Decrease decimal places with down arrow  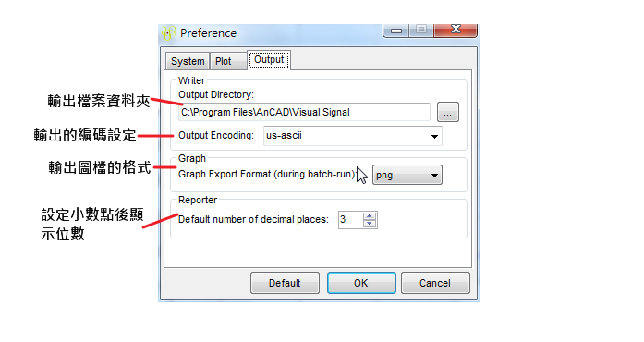pyautogui.click(x=370, y=223)
